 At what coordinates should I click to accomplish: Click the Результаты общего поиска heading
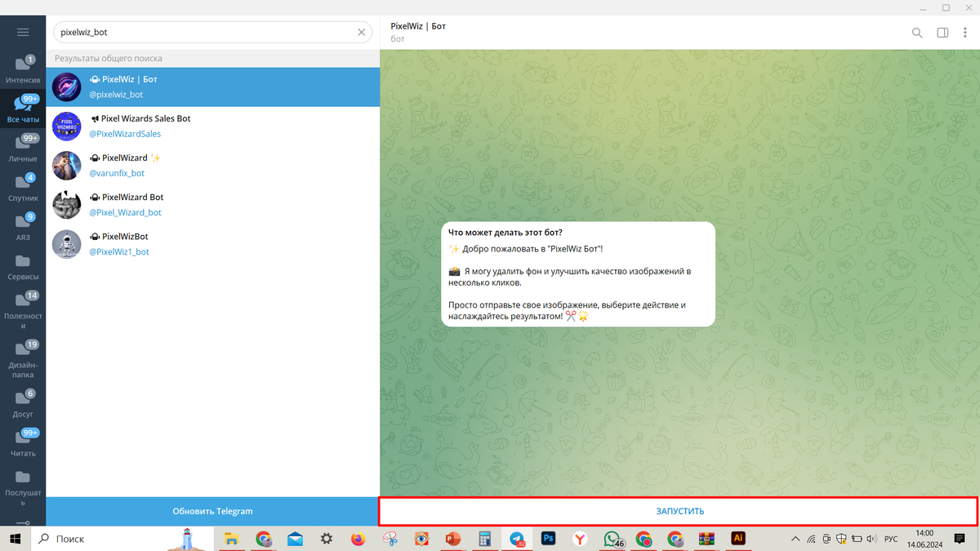(109, 59)
